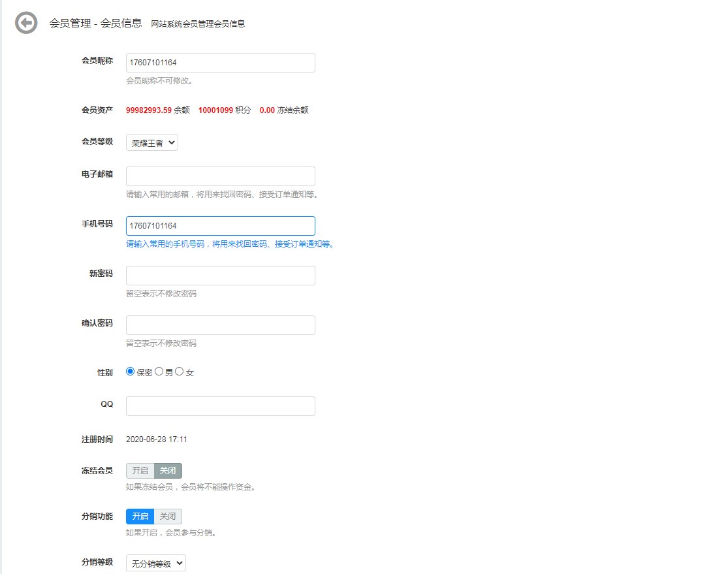728x574 pixels.
Task: Disable 分销功能 by clicking 关闭
Action: 168,516
